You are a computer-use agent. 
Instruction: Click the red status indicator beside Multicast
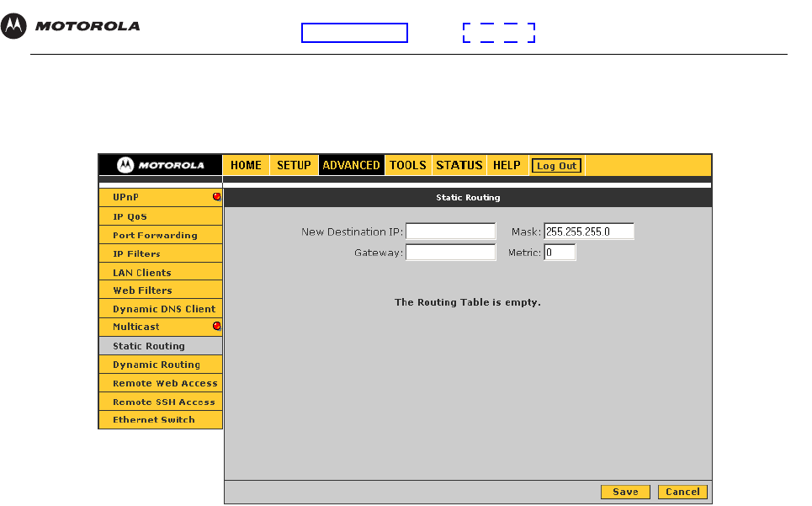click(217, 326)
